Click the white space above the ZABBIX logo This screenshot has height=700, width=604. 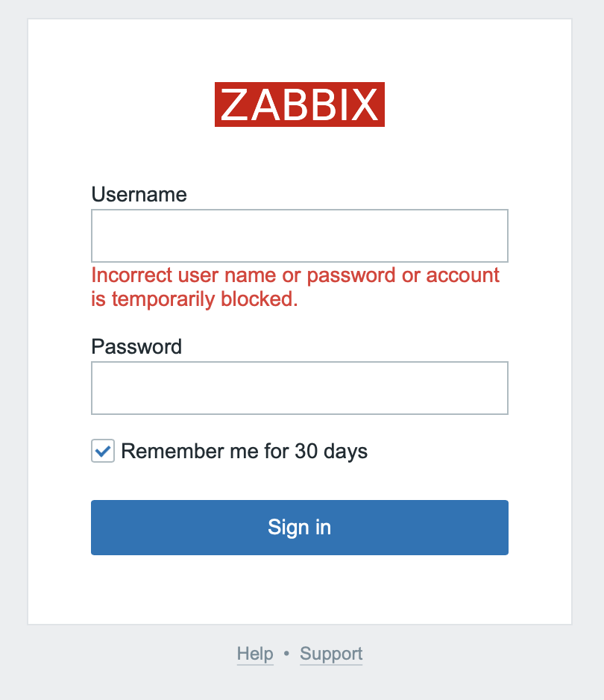(300, 50)
